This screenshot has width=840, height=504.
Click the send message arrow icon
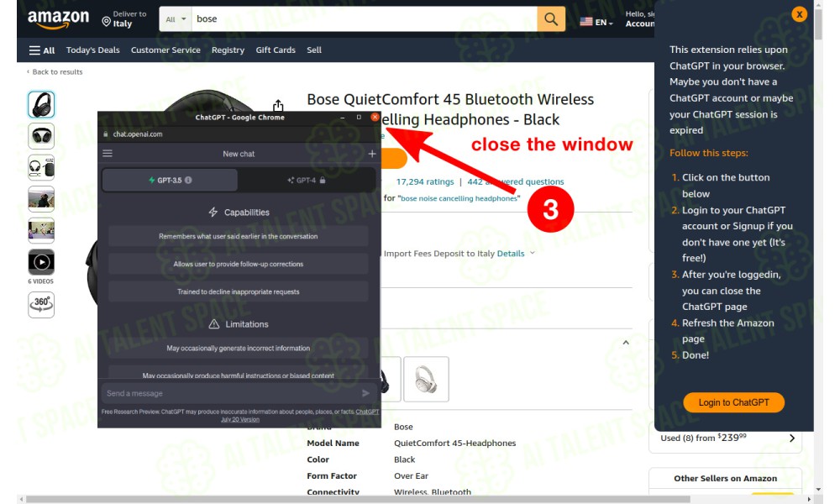coord(366,393)
